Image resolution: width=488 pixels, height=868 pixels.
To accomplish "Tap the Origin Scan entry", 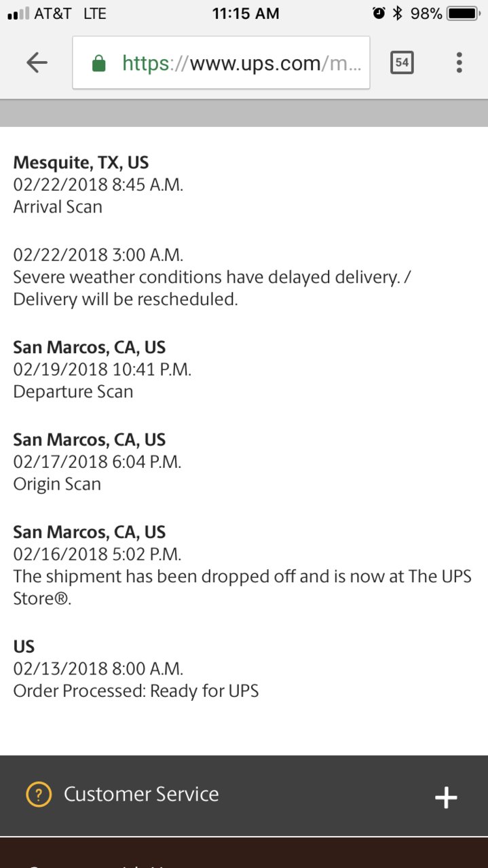I will [x=57, y=484].
